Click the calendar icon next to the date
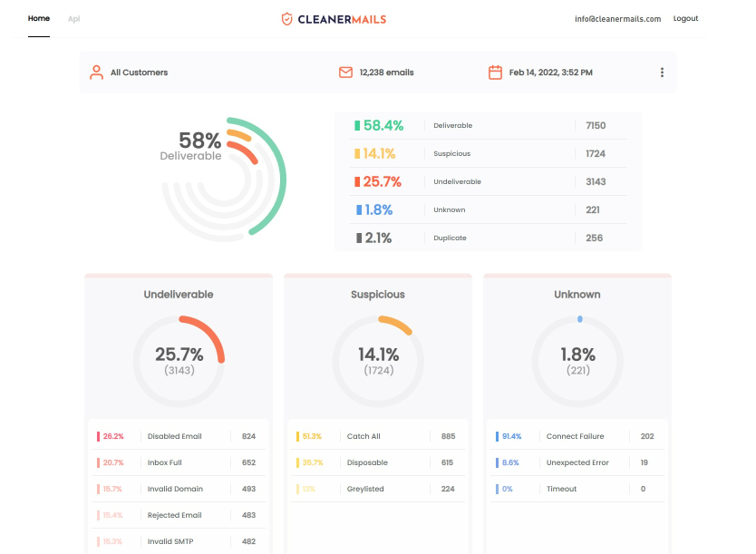This screenshot has height=554, width=756. click(x=495, y=73)
